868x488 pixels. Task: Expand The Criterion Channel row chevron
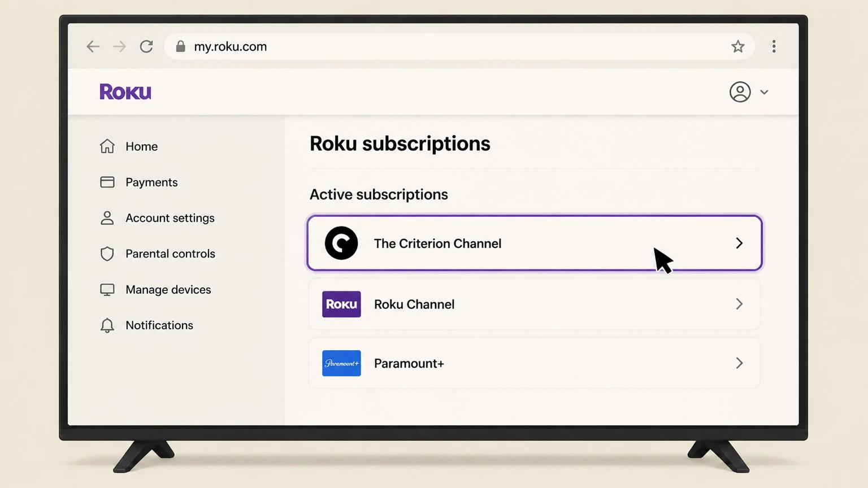[x=739, y=243]
